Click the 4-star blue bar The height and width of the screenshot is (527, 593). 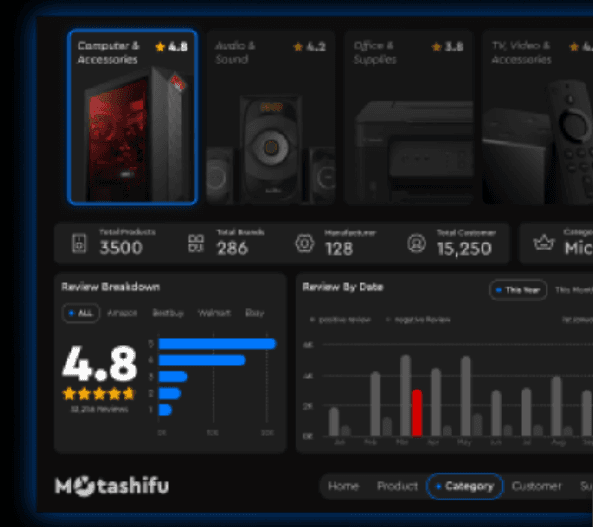coord(202,360)
